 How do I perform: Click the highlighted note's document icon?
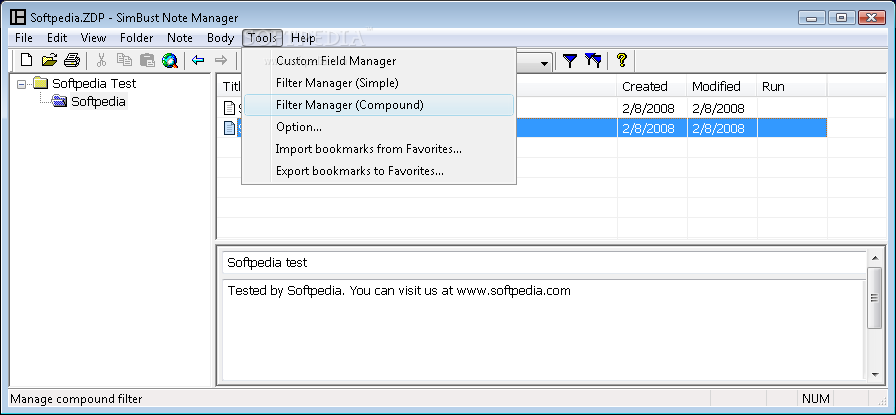click(229, 128)
